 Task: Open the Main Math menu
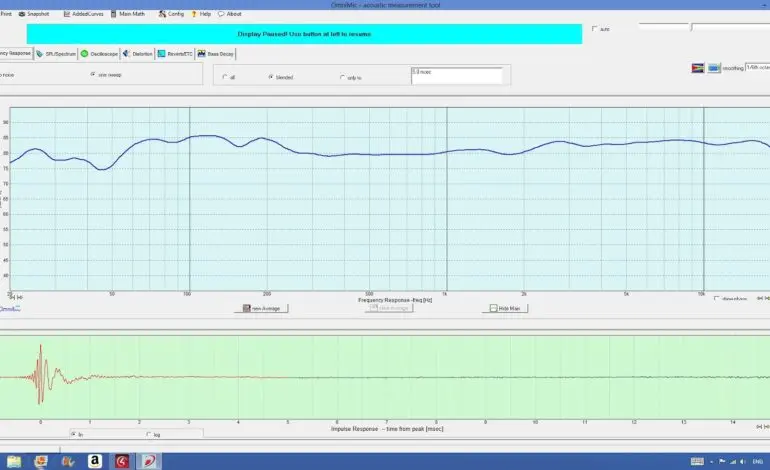[x=128, y=14]
